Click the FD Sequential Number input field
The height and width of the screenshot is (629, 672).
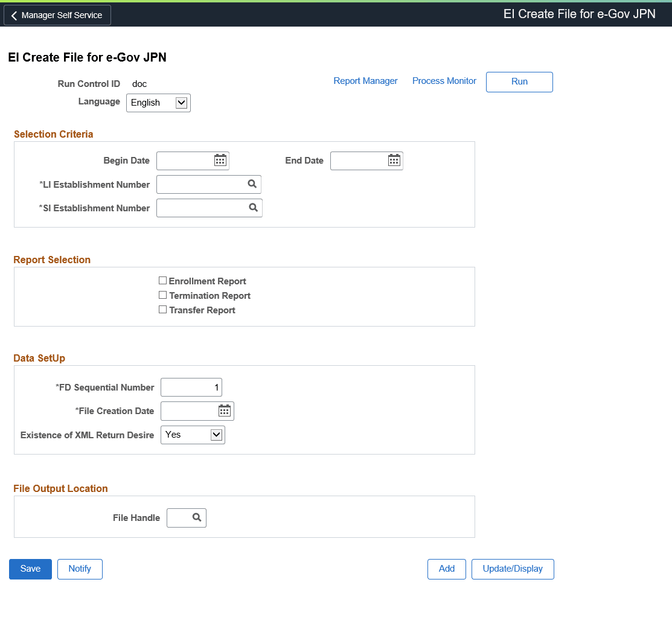pos(191,387)
